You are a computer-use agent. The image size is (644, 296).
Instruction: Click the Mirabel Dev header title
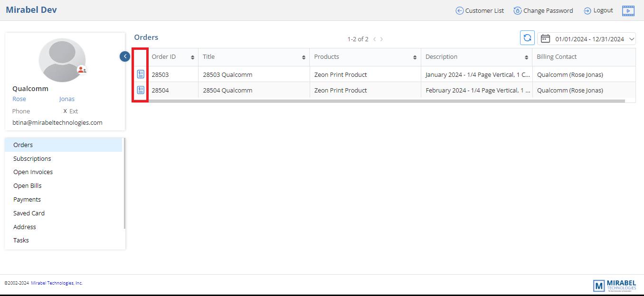click(x=31, y=9)
